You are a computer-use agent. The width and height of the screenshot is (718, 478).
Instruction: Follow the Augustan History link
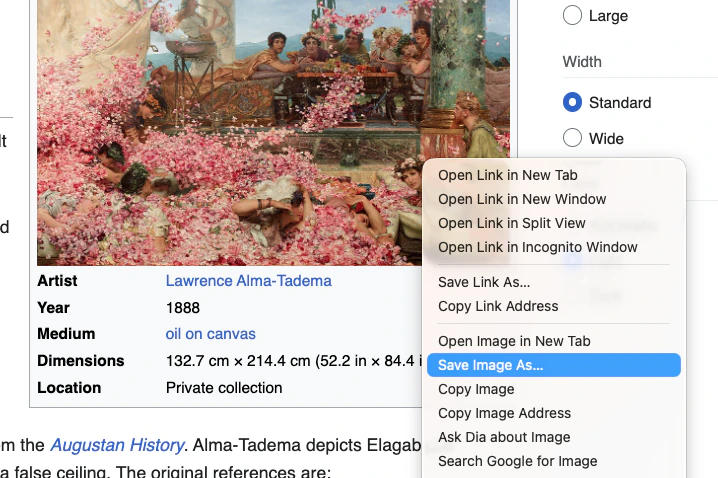117,445
